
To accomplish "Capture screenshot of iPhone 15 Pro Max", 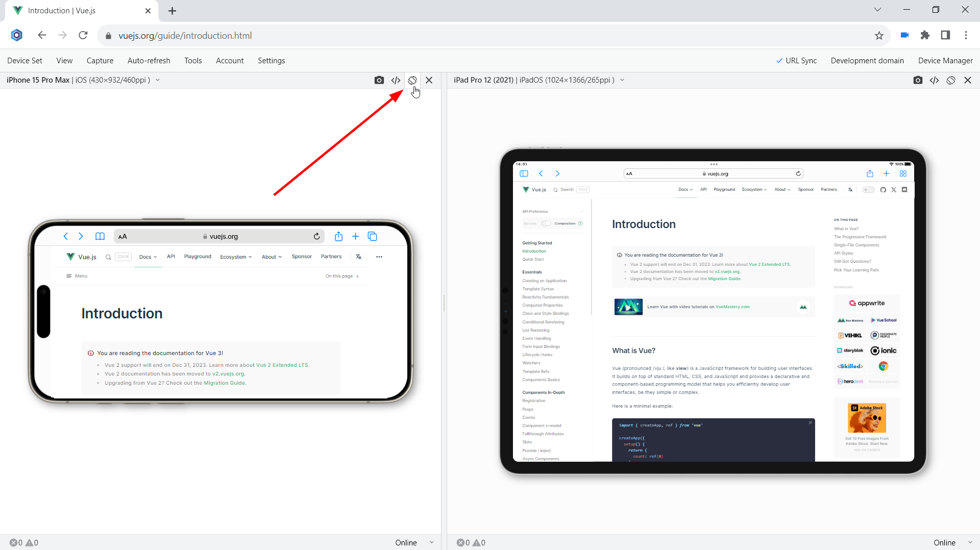I will (379, 80).
